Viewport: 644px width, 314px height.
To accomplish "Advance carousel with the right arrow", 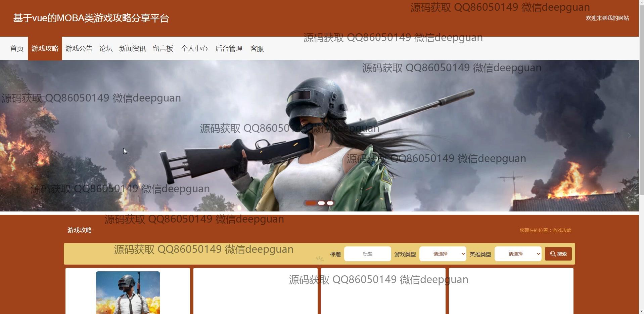I will point(629,135).
